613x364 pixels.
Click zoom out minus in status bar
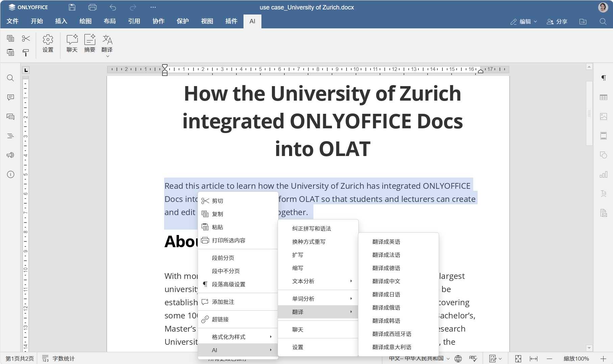[x=550, y=358]
